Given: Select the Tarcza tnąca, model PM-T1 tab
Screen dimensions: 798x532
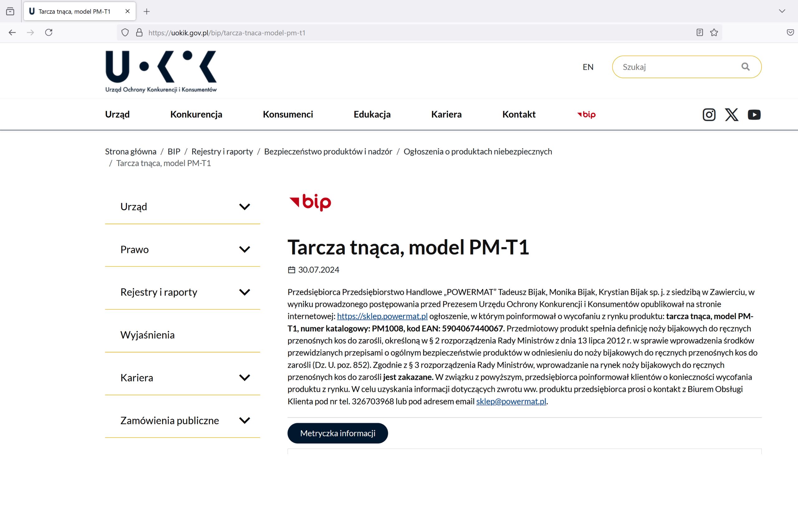Looking at the screenshot, I should coord(80,12).
